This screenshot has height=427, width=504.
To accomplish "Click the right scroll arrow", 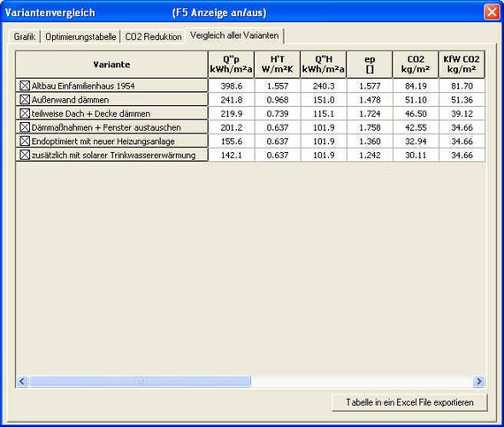I will click(x=479, y=381).
